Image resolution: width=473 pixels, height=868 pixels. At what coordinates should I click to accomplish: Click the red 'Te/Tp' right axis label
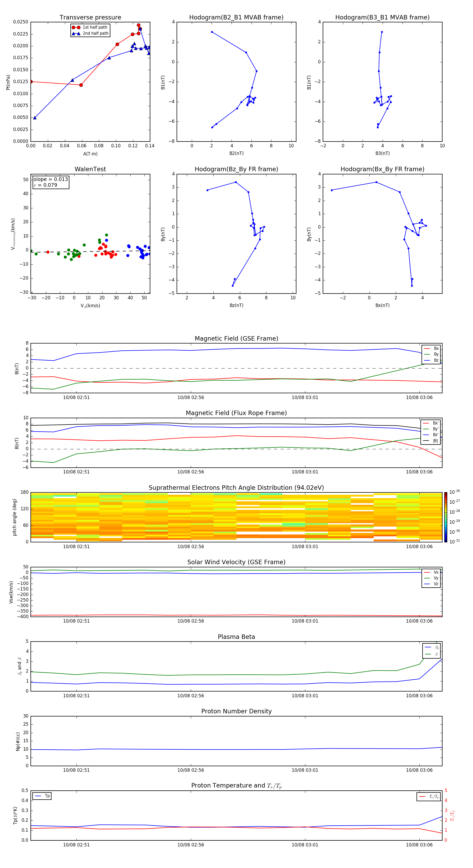click(x=453, y=815)
